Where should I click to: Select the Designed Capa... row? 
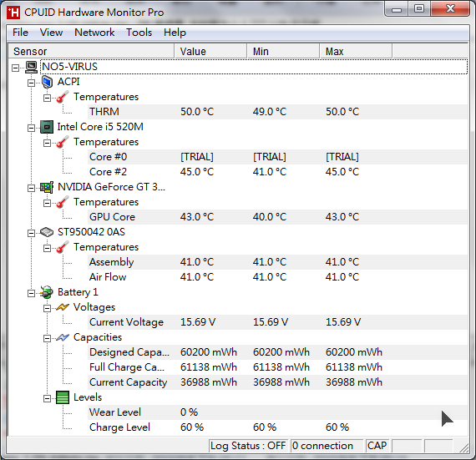click(277, 352)
